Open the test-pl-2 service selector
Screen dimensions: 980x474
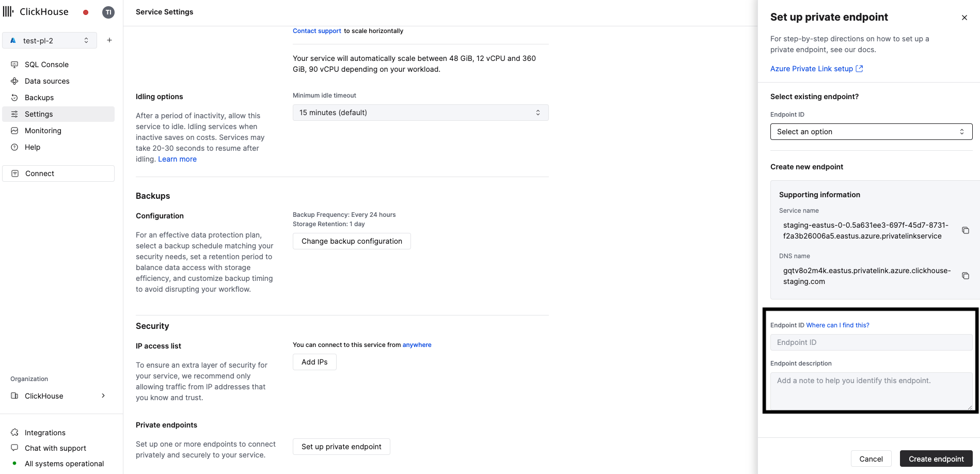point(50,40)
